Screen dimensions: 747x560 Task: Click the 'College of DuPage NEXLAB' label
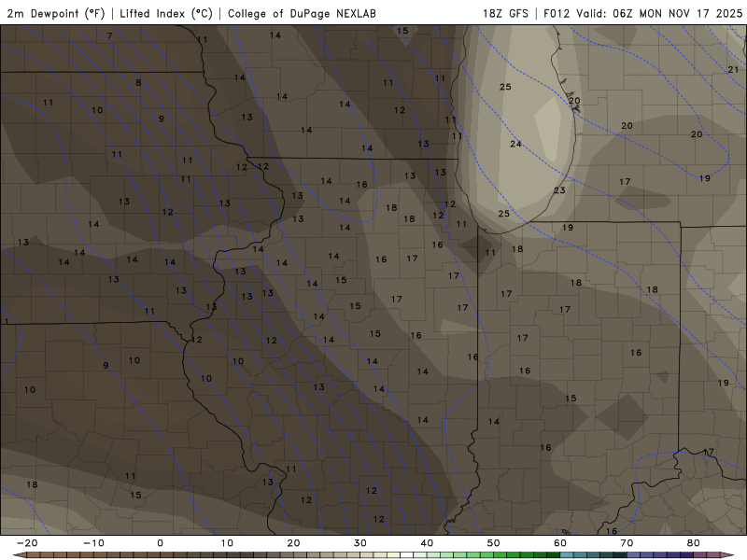[x=302, y=13]
